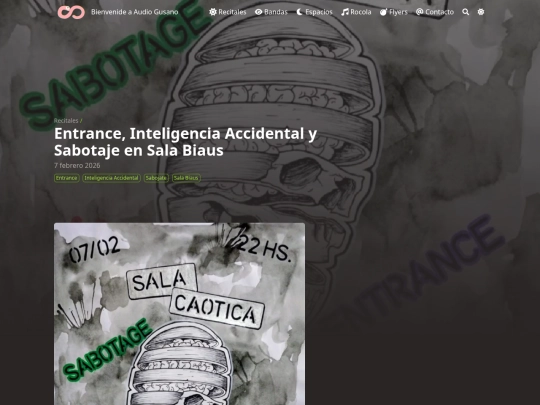This screenshot has height=405, width=540.
Task: Click the post title heading
Action: 185,142
